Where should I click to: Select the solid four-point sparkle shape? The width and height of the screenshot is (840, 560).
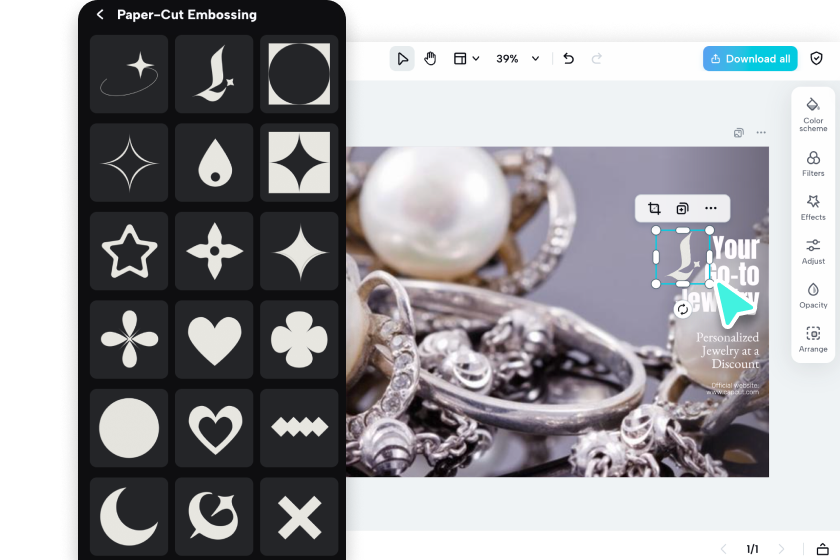tap(299, 251)
